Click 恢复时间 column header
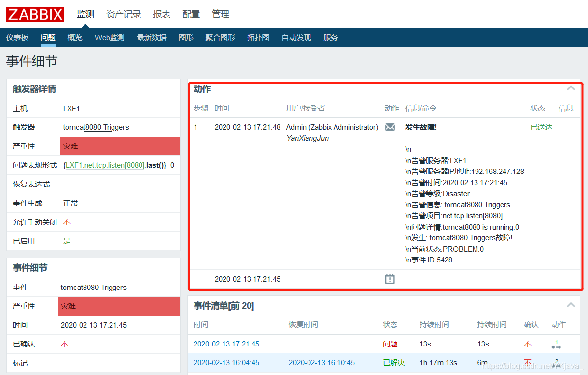 [304, 325]
